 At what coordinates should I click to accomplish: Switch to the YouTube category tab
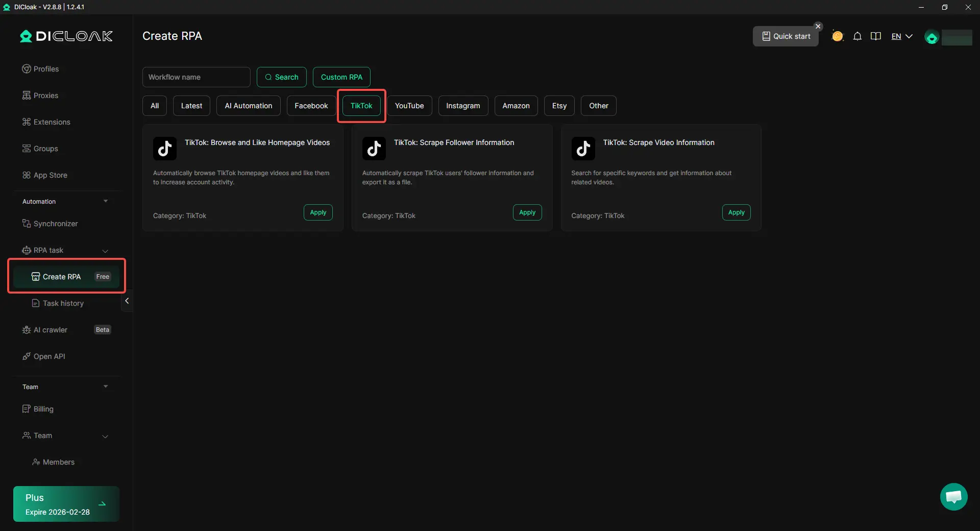(409, 106)
